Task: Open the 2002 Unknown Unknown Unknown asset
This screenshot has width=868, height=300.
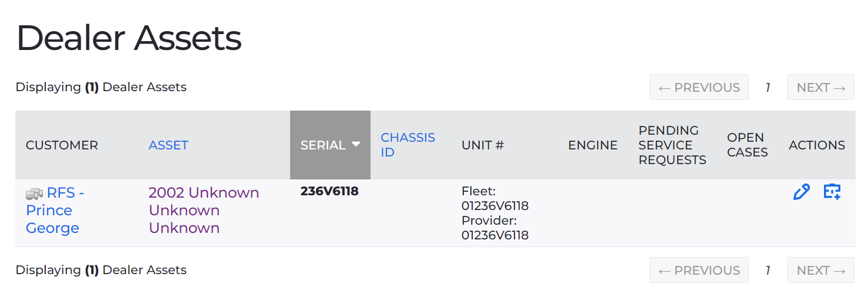Action: (204, 210)
